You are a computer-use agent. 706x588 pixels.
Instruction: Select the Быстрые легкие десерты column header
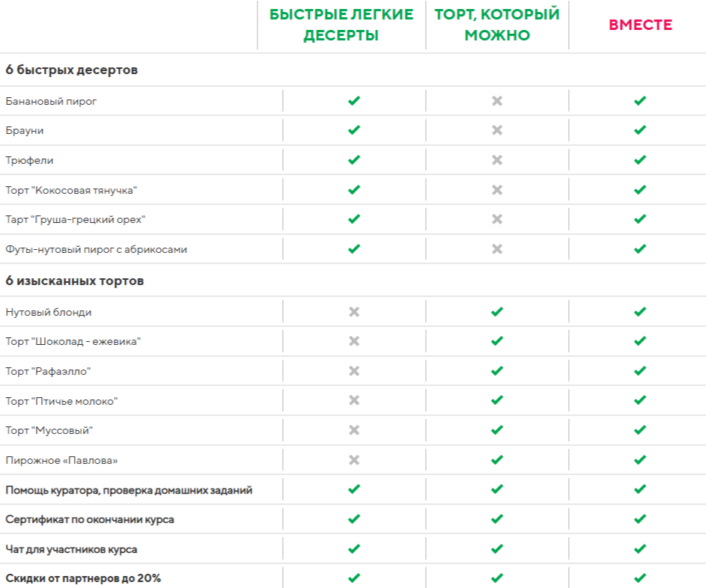coord(341,25)
